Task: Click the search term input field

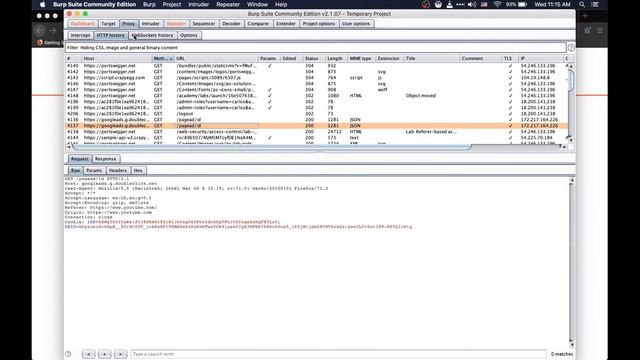Action: [338, 354]
